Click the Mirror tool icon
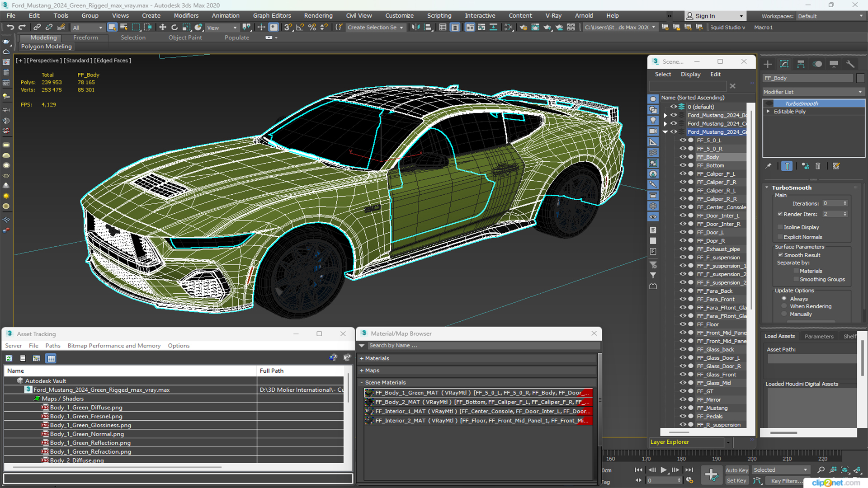Image resolution: width=868 pixels, height=488 pixels. pyautogui.click(x=415, y=27)
